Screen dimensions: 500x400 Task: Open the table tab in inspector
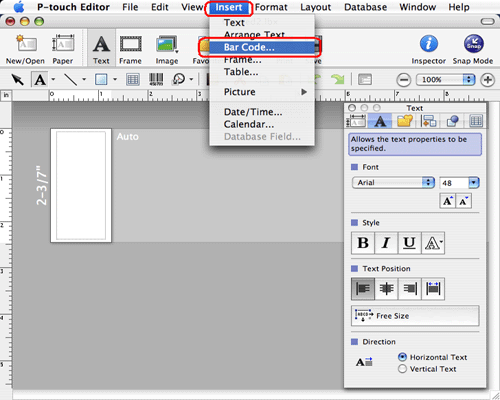point(476,121)
